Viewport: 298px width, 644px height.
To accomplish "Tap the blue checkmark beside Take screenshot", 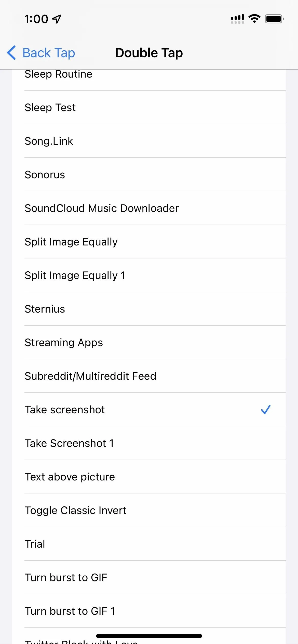I will (x=266, y=409).
